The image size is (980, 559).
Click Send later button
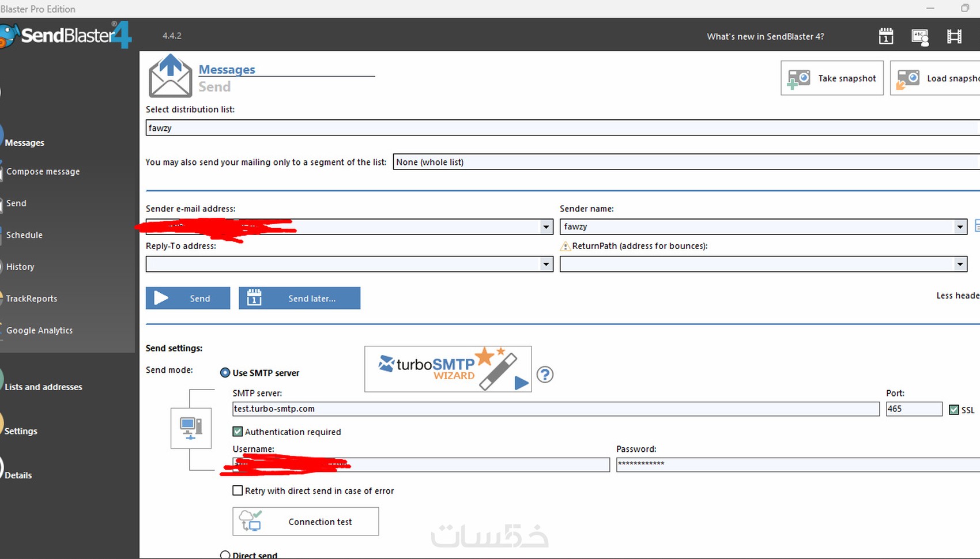click(300, 298)
